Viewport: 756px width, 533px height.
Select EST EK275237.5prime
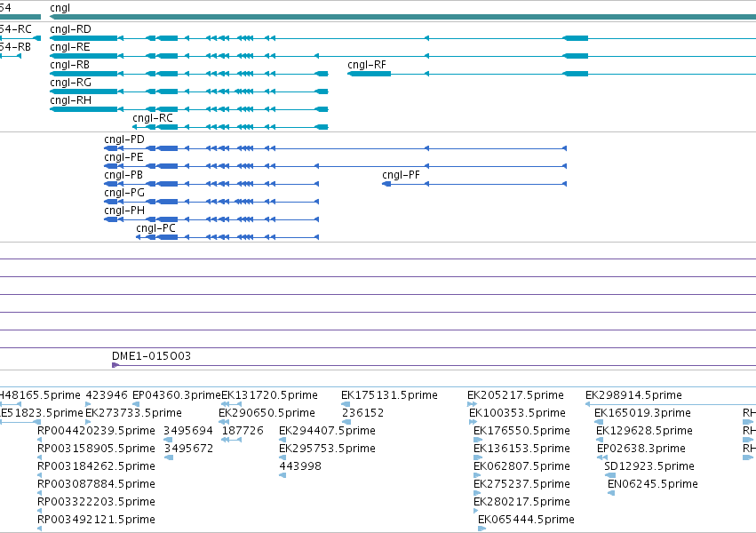[521, 484]
